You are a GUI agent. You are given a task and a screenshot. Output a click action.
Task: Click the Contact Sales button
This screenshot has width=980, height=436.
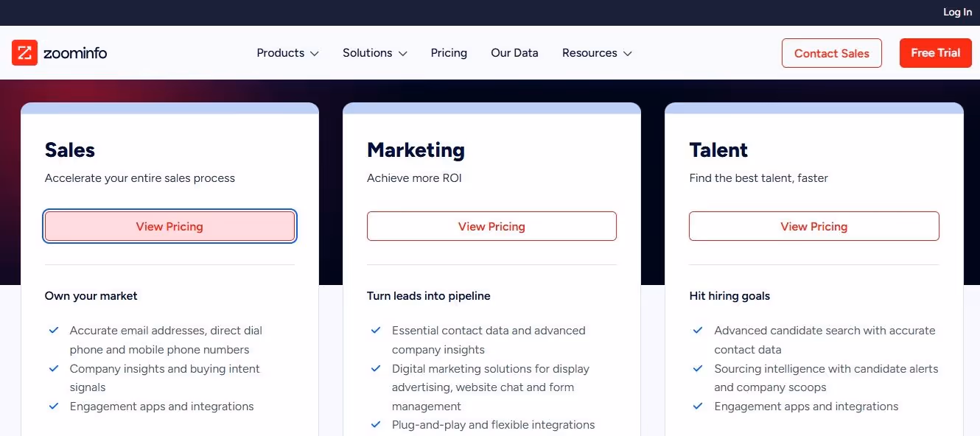coord(831,53)
